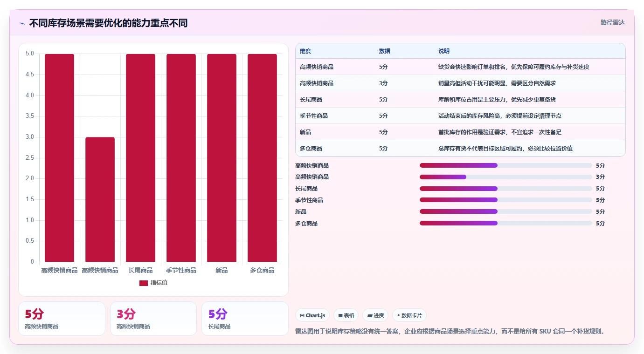Screen dimensions: 644x354
Task: Click the 长尾商品 label under the chart axis
Action: [140, 270]
